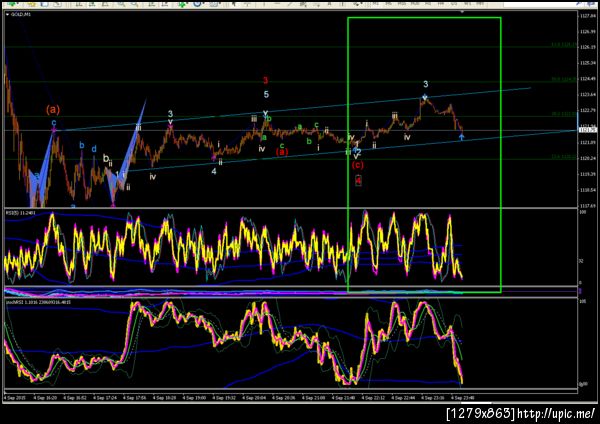Select the blue d wave label

pos(94,149)
